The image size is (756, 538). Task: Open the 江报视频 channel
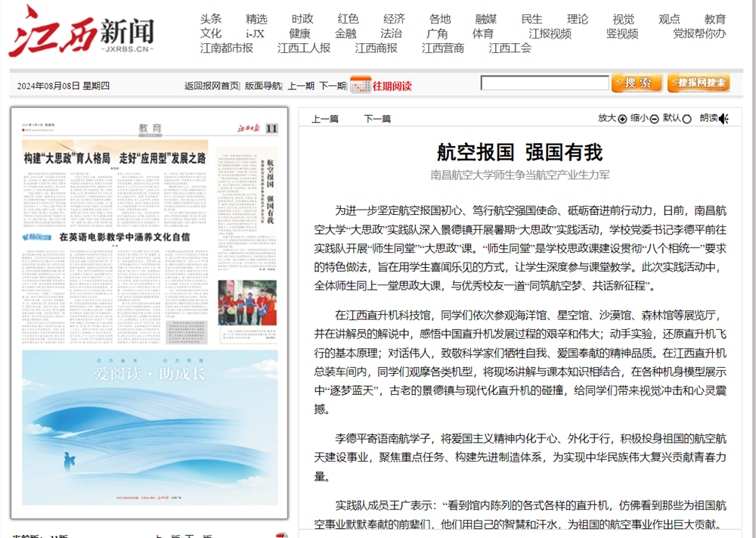(550, 33)
